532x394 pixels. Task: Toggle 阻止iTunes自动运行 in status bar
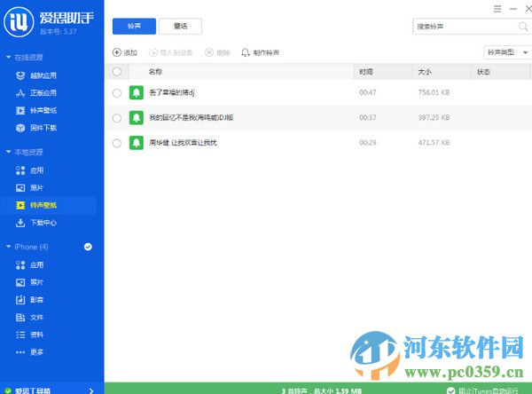pyautogui.click(x=482, y=390)
